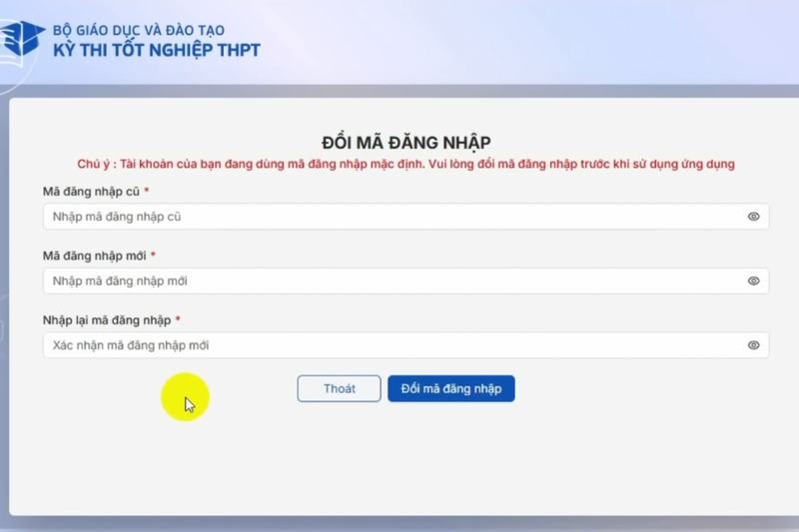Open the Bộ Giáo dục graduation cap logo
The image size is (799, 532).
coord(22,39)
